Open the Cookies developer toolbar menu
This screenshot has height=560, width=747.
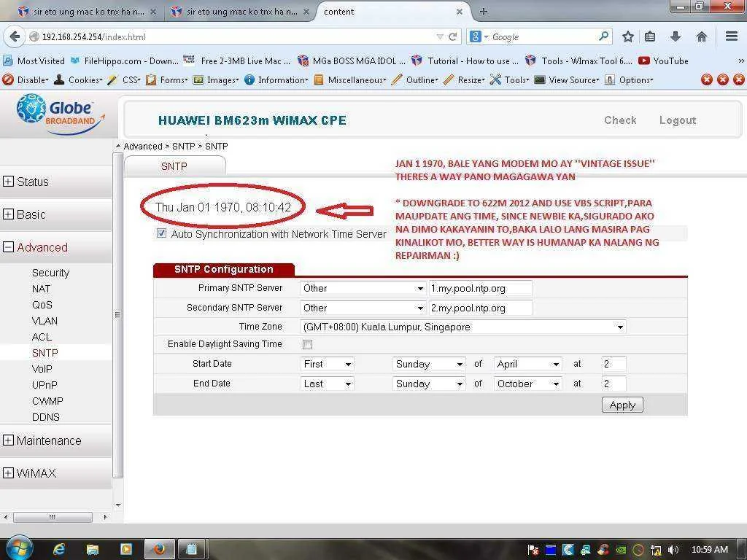click(79, 80)
